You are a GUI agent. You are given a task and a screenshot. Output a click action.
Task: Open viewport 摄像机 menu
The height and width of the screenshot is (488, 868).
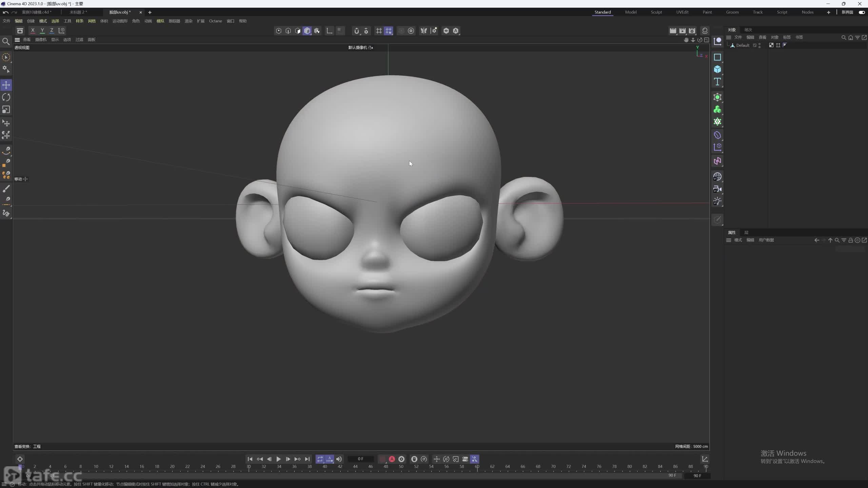coord(41,40)
